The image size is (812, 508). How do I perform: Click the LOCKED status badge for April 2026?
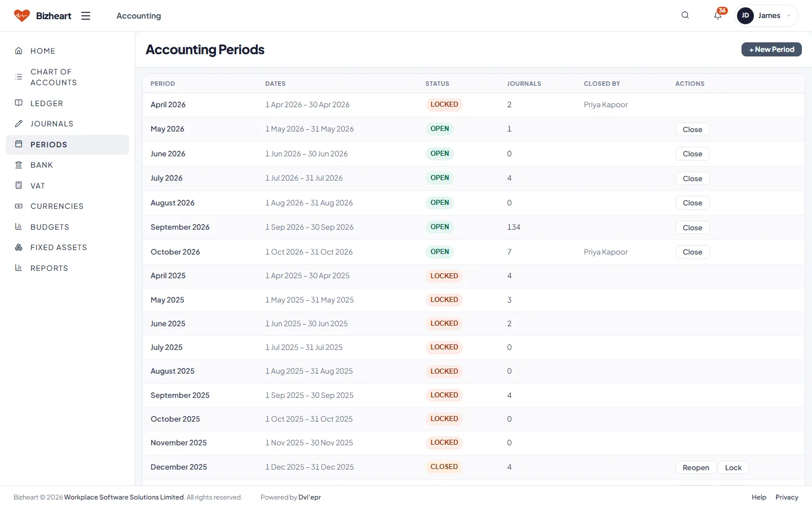444,104
